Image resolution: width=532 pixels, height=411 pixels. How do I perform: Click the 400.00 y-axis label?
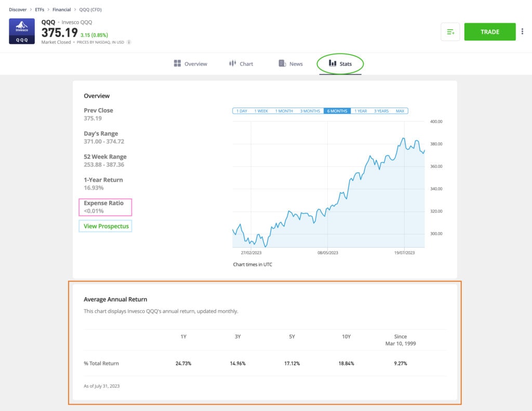tap(436, 122)
